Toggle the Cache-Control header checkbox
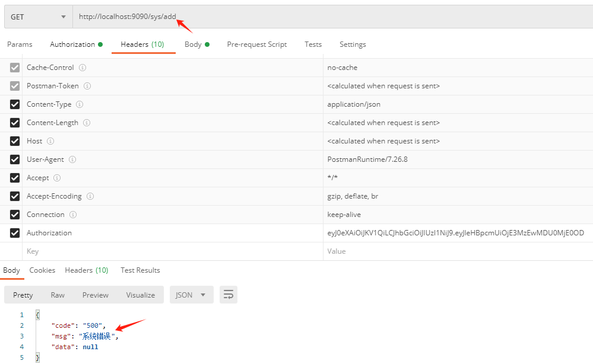 pyautogui.click(x=15, y=68)
